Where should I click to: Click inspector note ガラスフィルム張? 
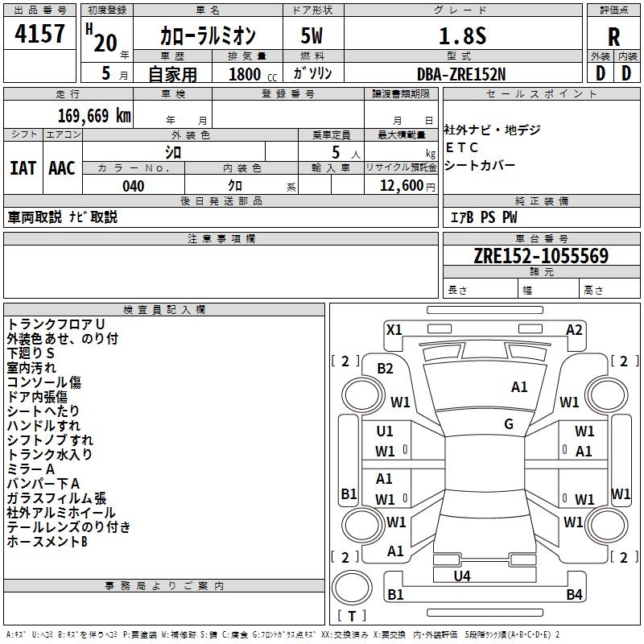(56, 498)
